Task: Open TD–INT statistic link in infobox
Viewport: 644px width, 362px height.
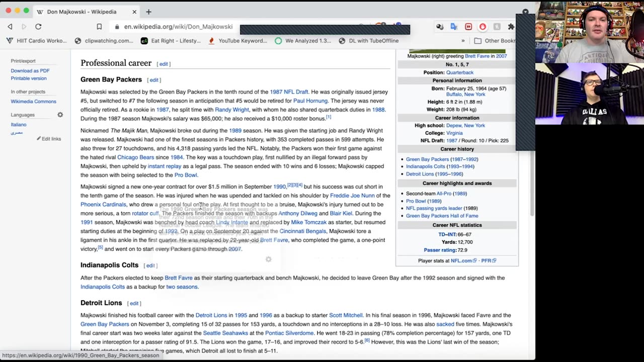Action: click(x=446, y=234)
